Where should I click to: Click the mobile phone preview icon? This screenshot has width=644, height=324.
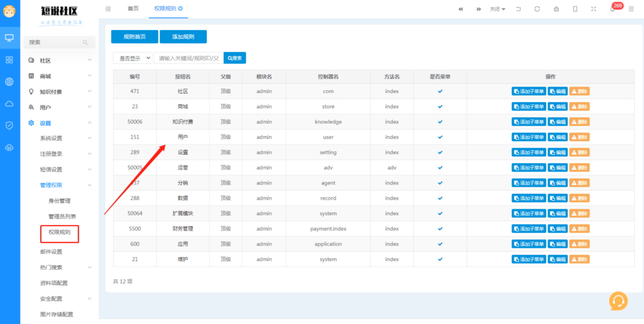click(575, 9)
